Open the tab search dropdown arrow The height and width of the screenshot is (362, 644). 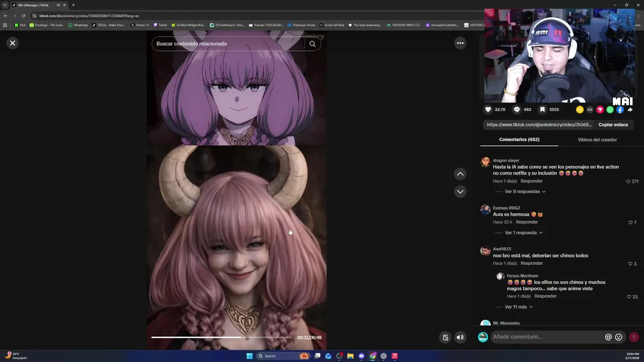tap(5, 5)
